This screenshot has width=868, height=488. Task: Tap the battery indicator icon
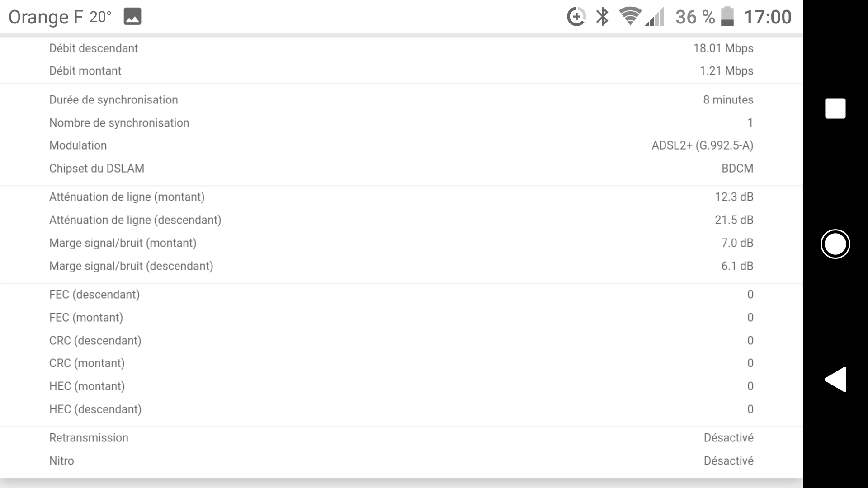[727, 17]
